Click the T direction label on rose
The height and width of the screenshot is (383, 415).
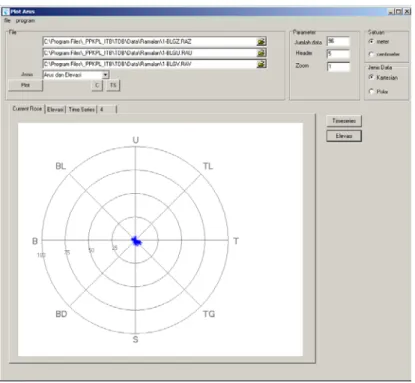(x=236, y=241)
